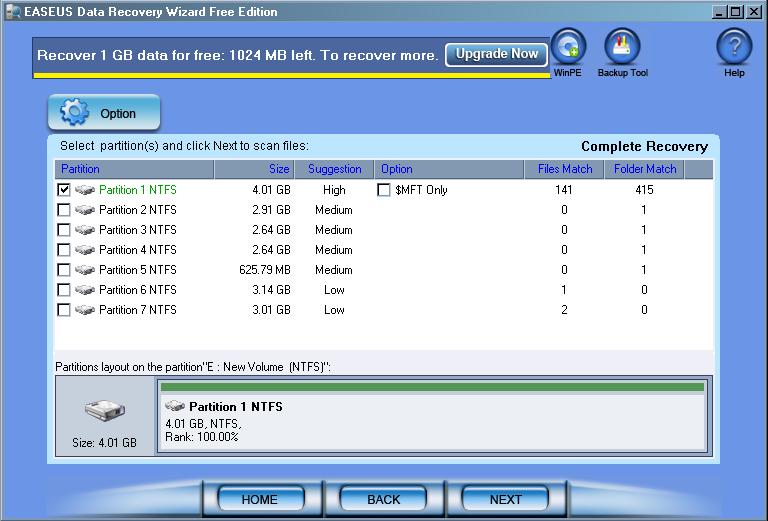Screen dimensions: 768x521
Task: Click the 625.79 MB size value
Action: [264, 270]
